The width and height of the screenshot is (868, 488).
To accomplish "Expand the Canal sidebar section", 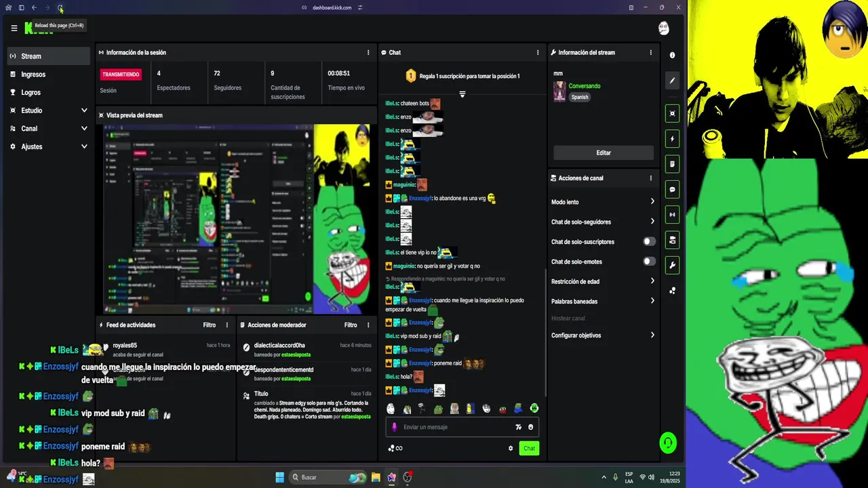I will (x=84, y=128).
